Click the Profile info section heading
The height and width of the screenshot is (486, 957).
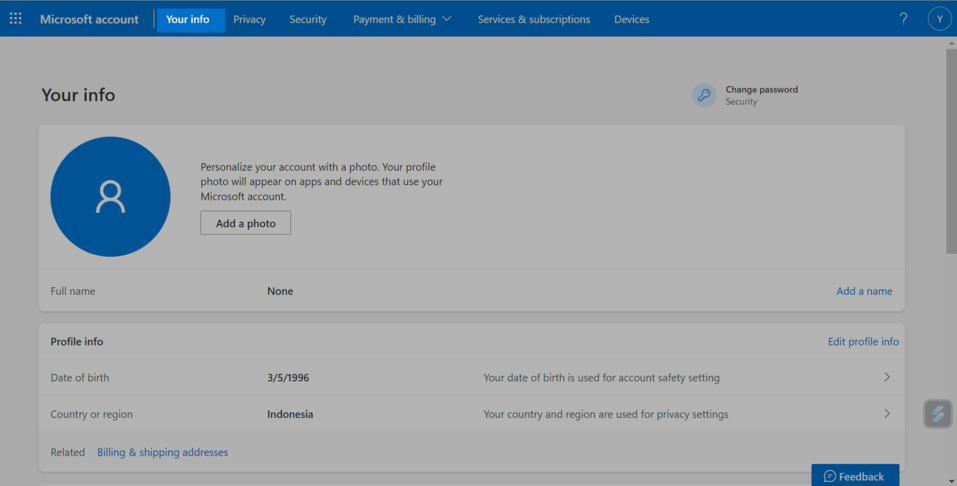pyautogui.click(x=77, y=341)
